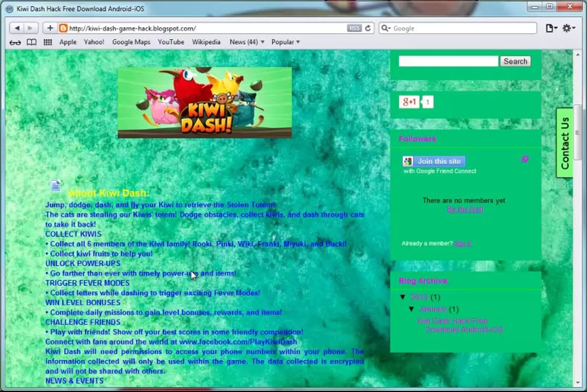Click the forward navigation arrow
Screen dimensions: 587x392
pyautogui.click(x=30, y=28)
